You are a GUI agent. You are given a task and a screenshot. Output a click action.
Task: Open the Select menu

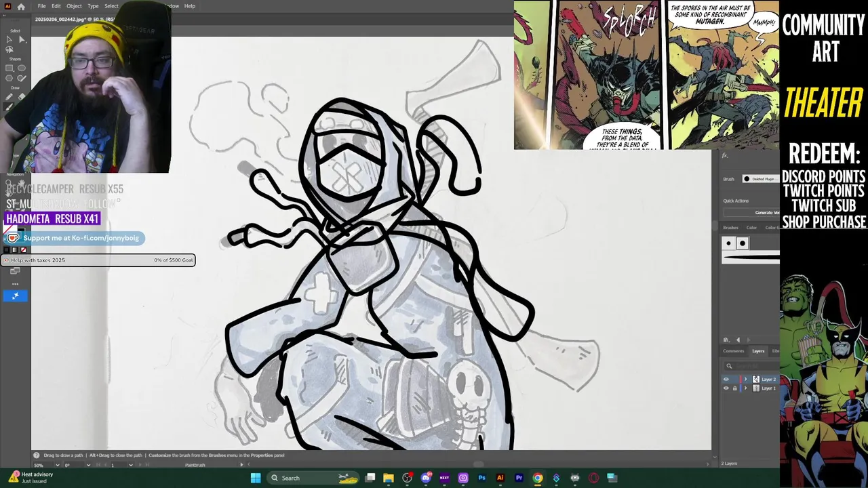pos(111,6)
